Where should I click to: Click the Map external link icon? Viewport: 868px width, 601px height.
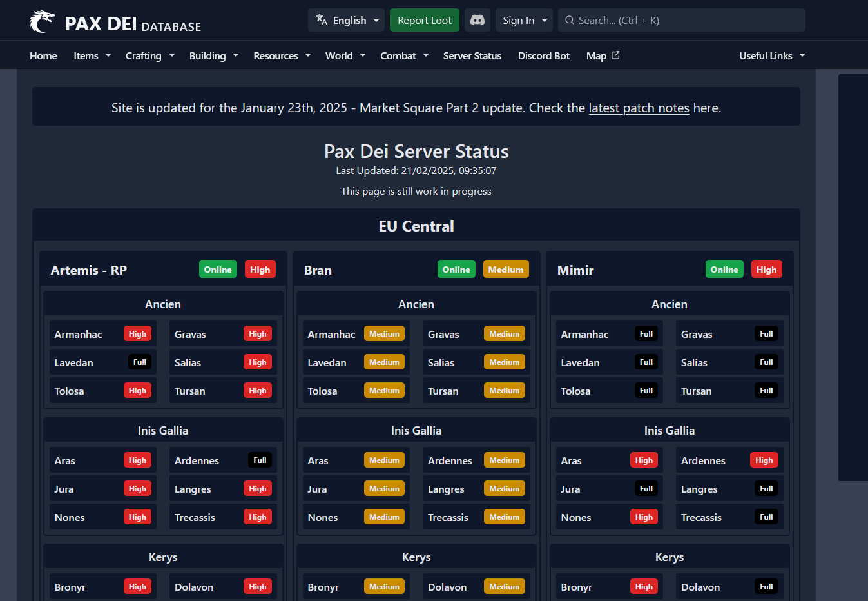point(615,55)
